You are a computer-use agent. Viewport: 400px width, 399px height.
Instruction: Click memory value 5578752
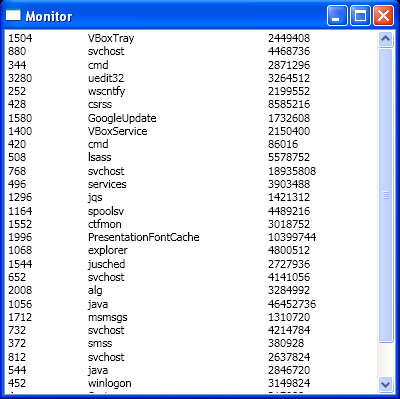click(289, 157)
